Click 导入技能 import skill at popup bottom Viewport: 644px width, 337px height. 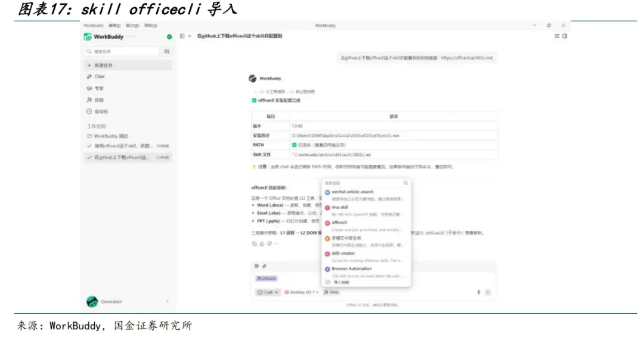(x=338, y=282)
